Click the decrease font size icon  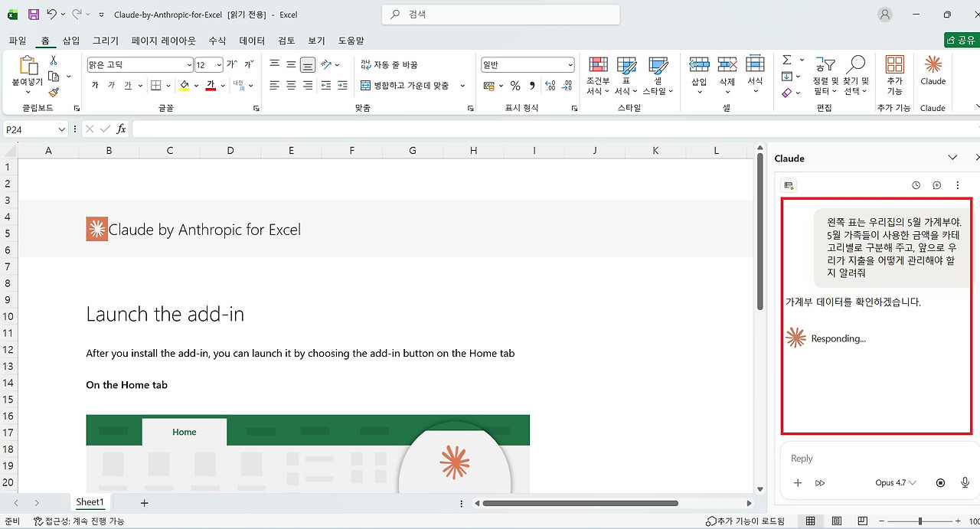click(x=248, y=65)
